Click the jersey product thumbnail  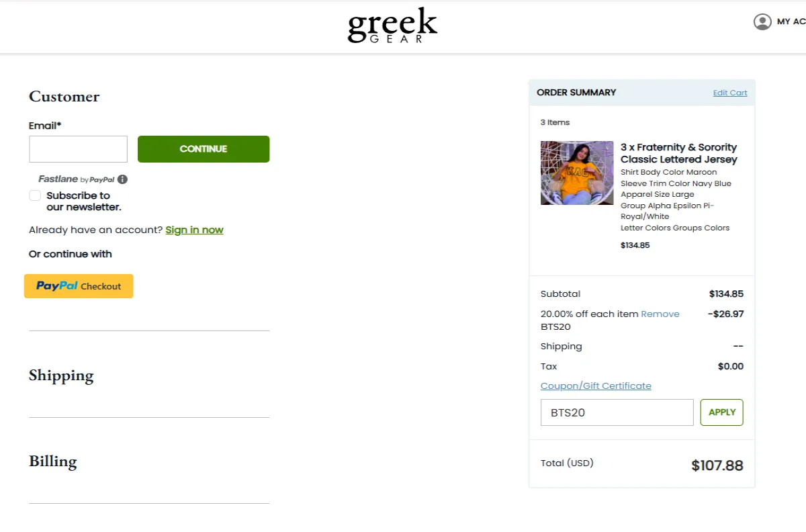[577, 173]
